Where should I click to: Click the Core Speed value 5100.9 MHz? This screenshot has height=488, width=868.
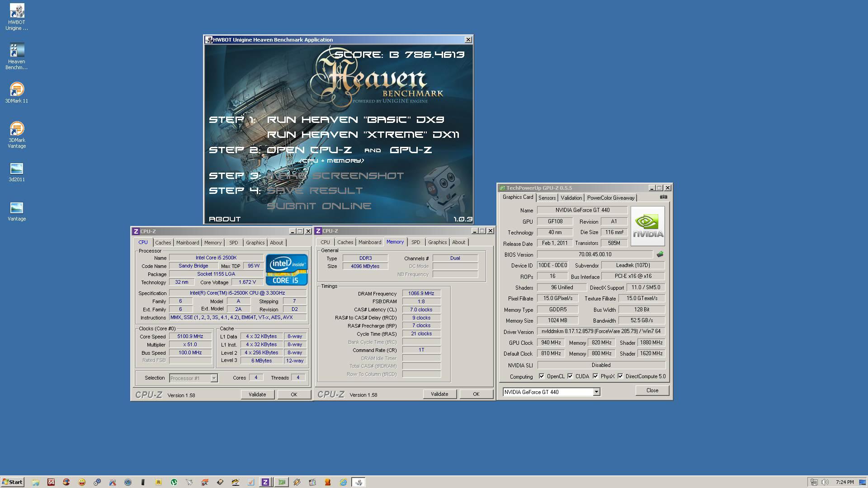click(190, 337)
